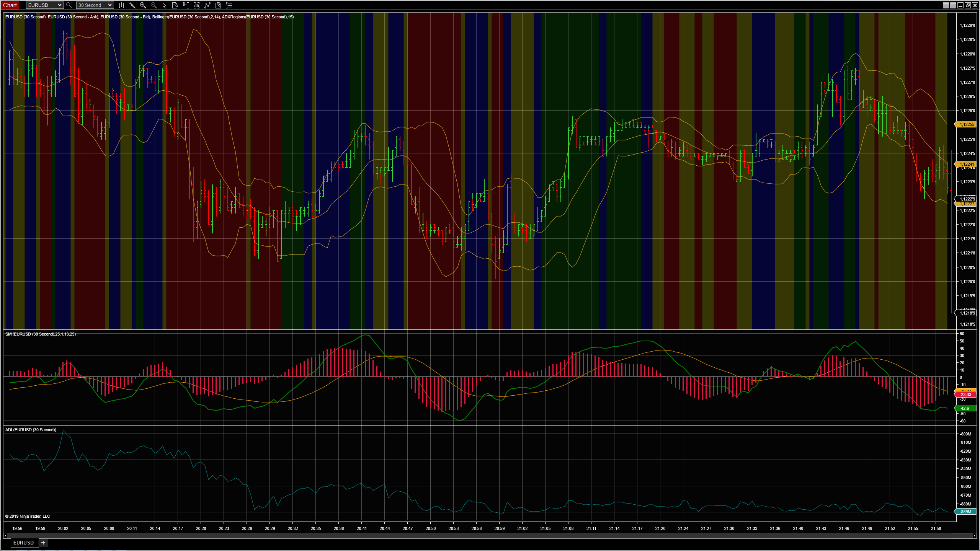Viewport: 980px width, 551px height.
Task: Click the zoom in magnifier icon
Action: tap(143, 5)
